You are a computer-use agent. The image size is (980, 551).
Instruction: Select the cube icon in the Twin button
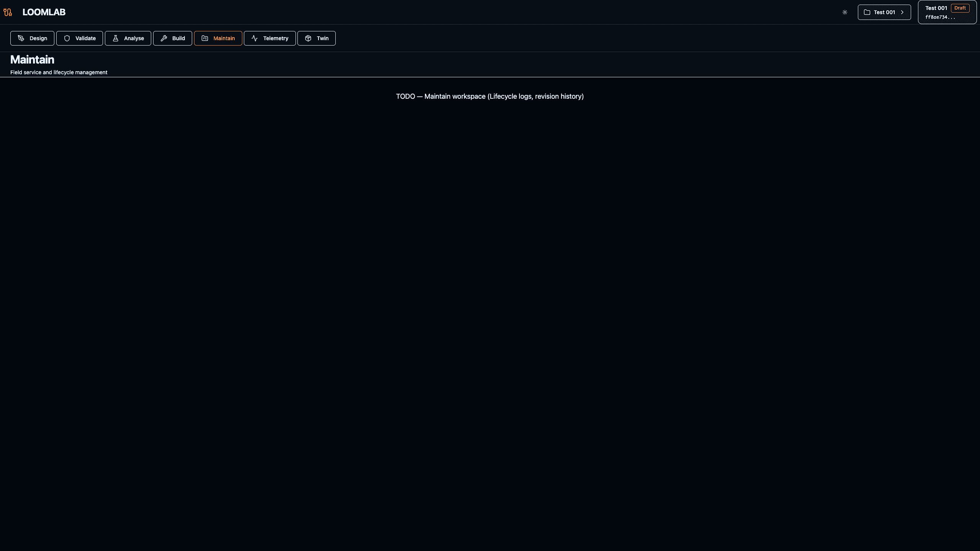click(x=309, y=38)
